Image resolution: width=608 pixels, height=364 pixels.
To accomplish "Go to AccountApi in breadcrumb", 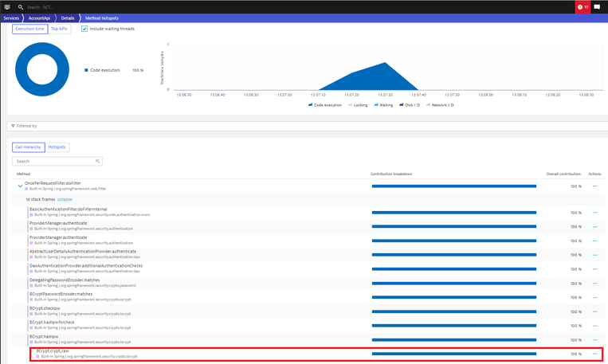I will [40, 18].
